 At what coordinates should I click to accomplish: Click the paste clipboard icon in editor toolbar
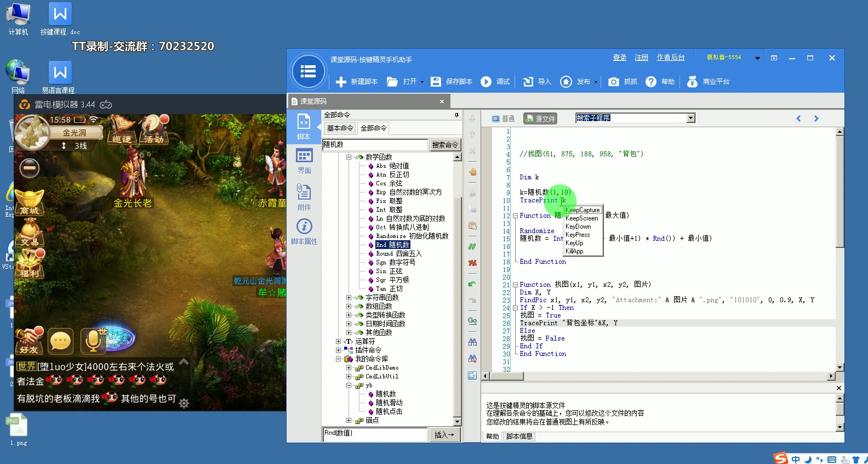click(472, 225)
